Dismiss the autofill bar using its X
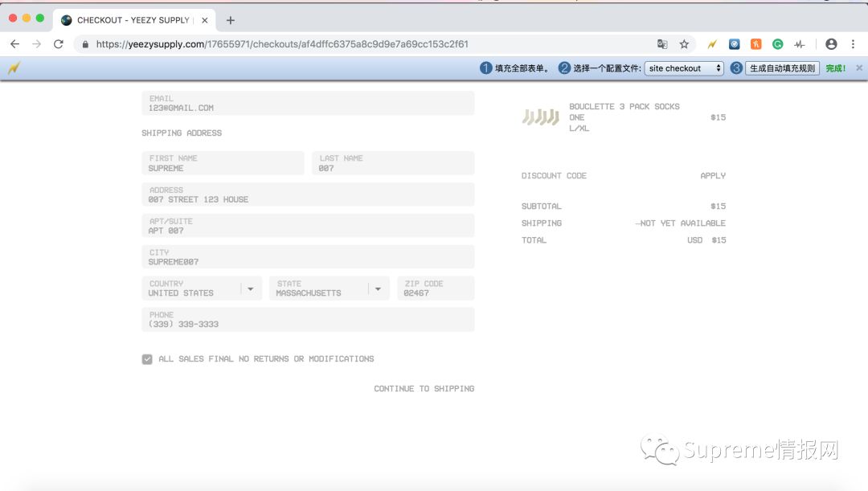The height and width of the screenshot is (491, 868). click(x=859, y=68)
